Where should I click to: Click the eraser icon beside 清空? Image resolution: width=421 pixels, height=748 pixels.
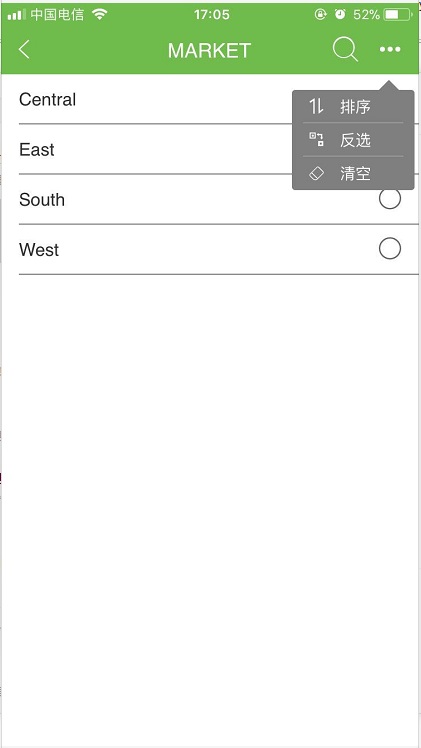pos(317,174)
